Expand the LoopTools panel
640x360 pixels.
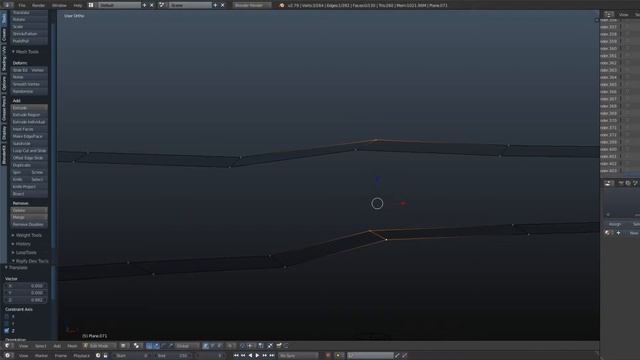pyautogui.click(x=24, y=253)
